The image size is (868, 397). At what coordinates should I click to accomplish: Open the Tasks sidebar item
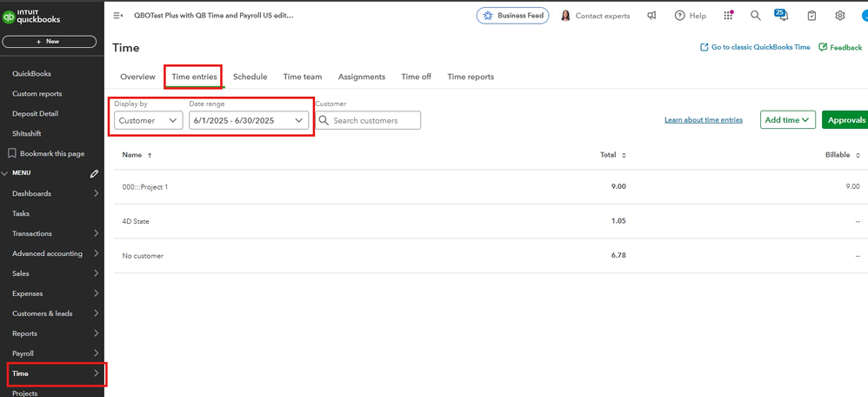[21, 213]
